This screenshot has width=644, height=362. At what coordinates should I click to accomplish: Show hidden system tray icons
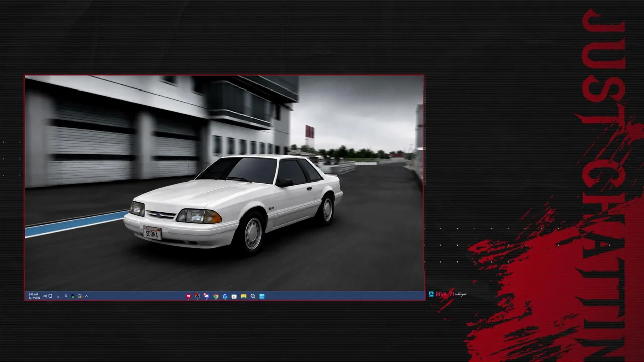click(86, 296)
